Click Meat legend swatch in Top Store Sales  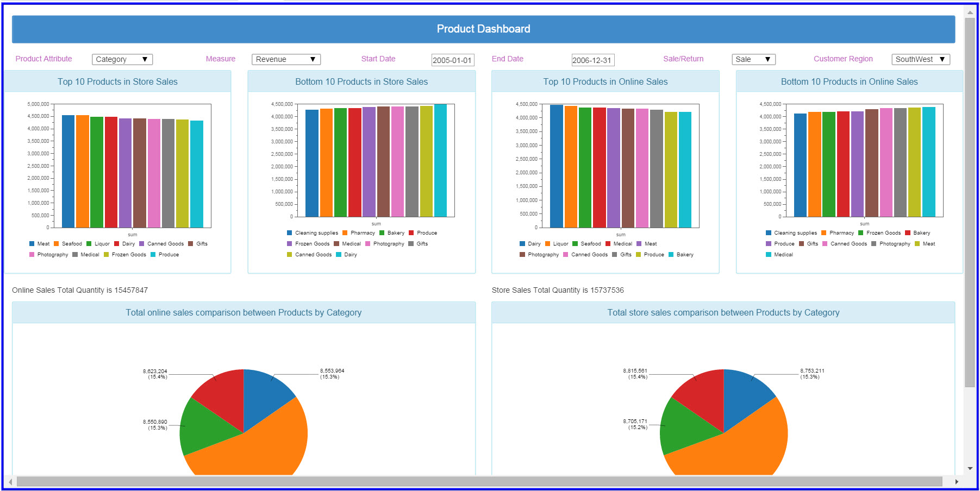[x=32, y=244]
